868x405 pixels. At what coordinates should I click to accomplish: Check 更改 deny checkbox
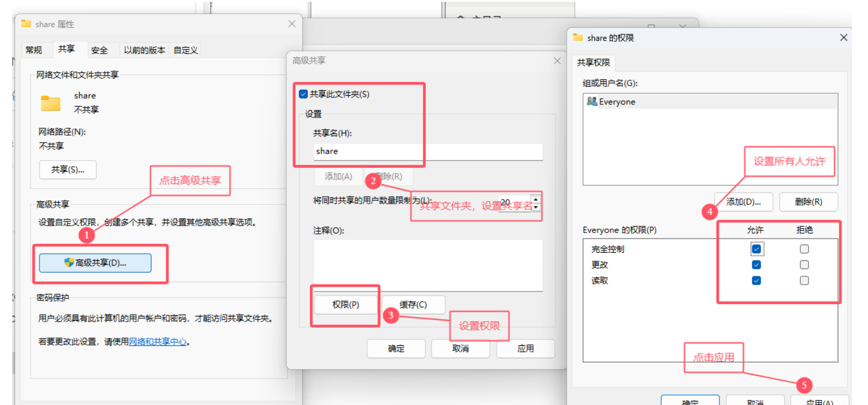[804, 265]
